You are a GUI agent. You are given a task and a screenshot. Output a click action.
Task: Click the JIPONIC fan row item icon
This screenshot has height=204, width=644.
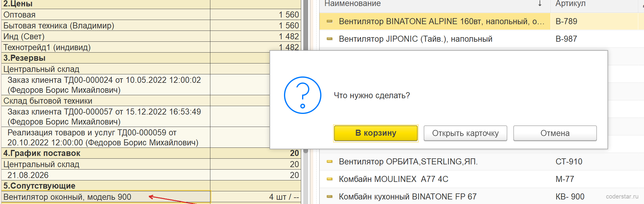tap(330, 39)
